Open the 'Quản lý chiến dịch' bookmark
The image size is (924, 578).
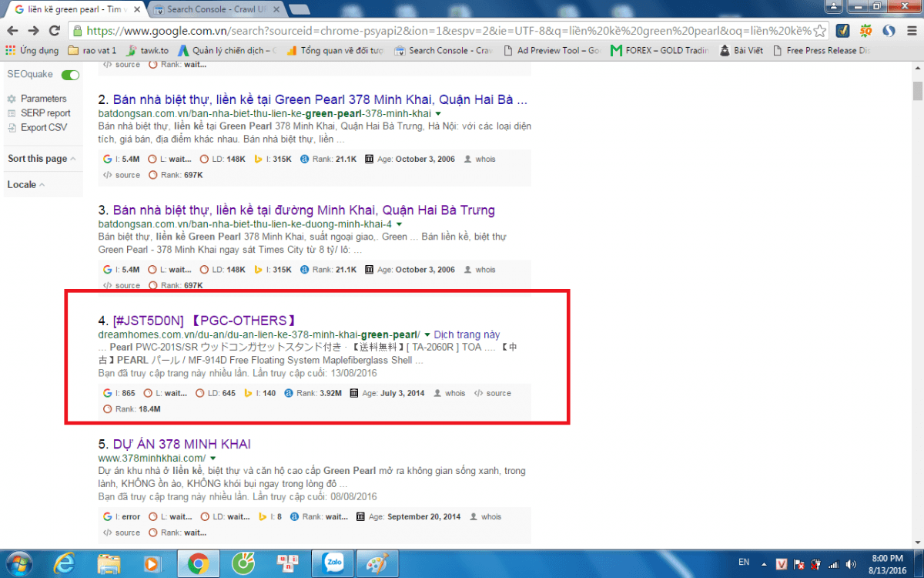[x=227, y=51]
